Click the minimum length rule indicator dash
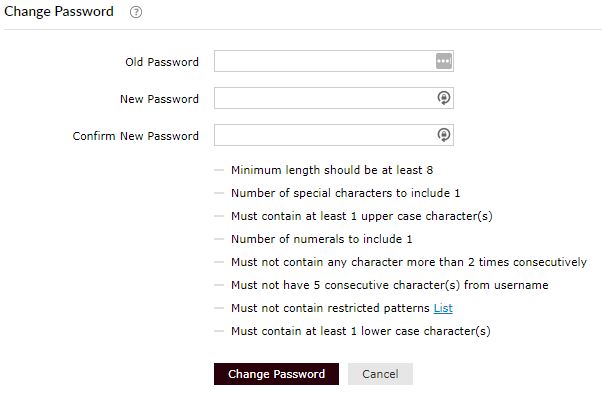602x397 pixels. (219, 170)
